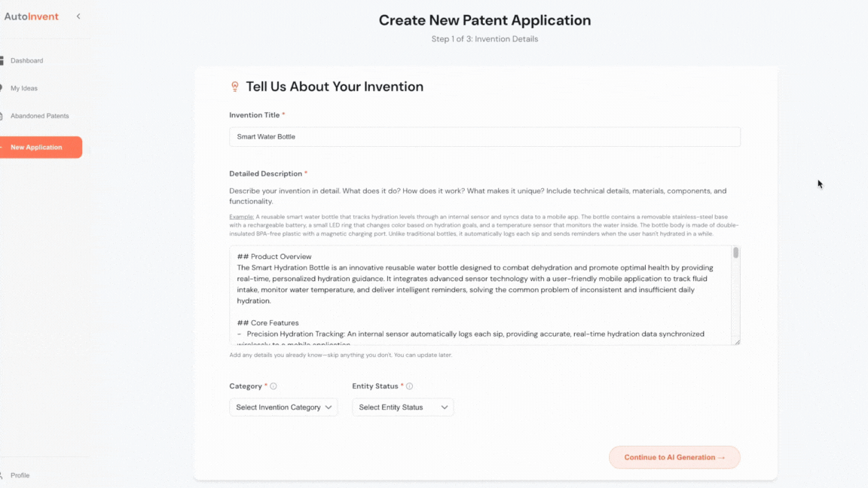The image size is (868, 488).
Task: Click the lightbulb icon beside the invention heading
Action: pyautogui.click(x=235, y=86)
